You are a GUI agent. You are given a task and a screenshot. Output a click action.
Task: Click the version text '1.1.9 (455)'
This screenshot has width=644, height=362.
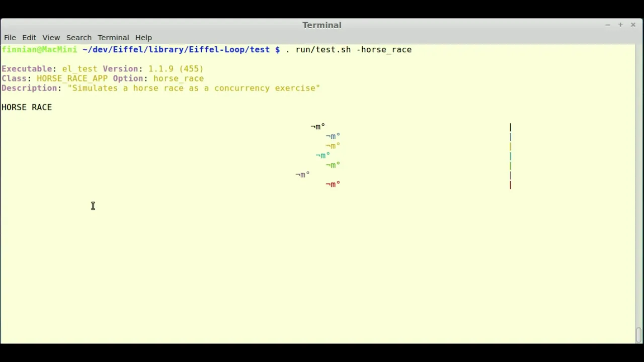176,69
